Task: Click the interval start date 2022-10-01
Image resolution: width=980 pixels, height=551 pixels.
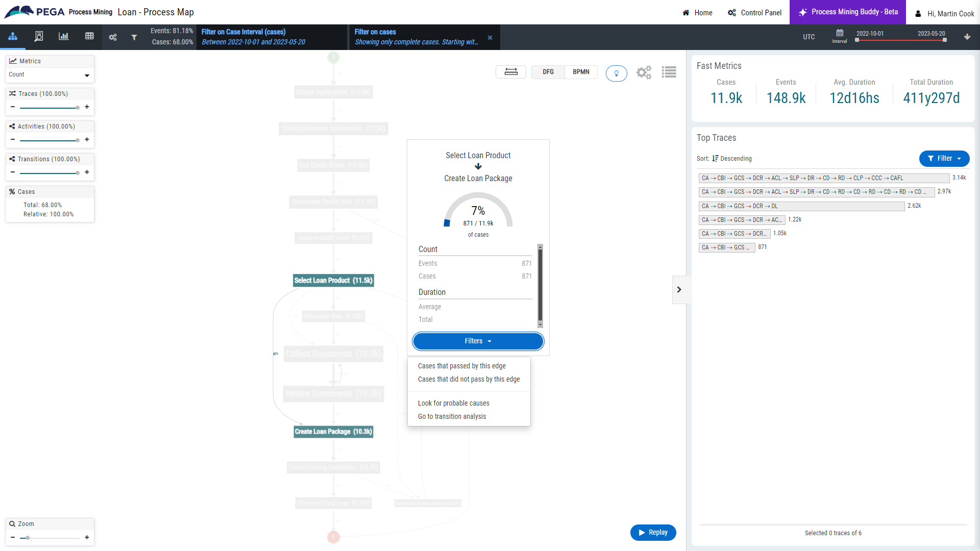Action: click(x=870, y=34)
